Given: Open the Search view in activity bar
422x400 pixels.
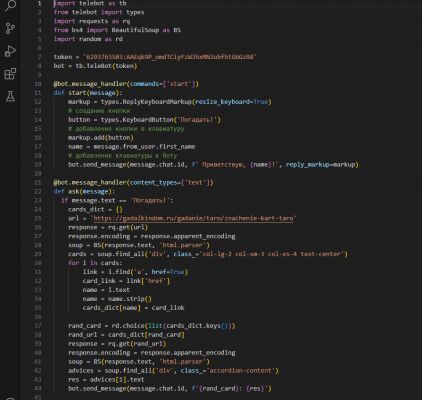Looking at the screenshot, I should pos(10,6).
